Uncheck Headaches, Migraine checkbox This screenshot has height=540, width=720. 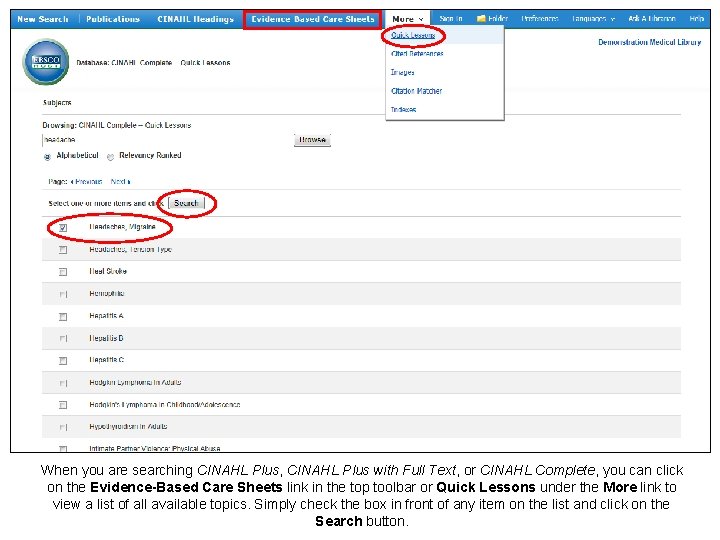click(x=63, y=228)
